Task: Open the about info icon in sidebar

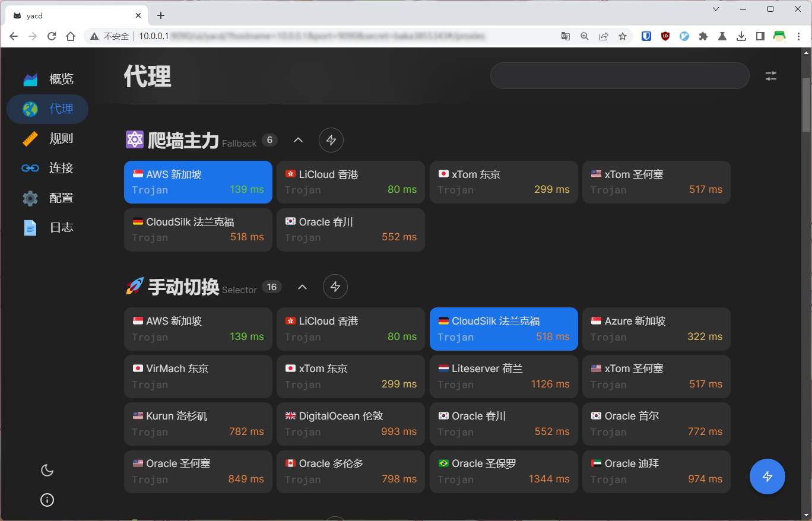Action: coord(47,500)
